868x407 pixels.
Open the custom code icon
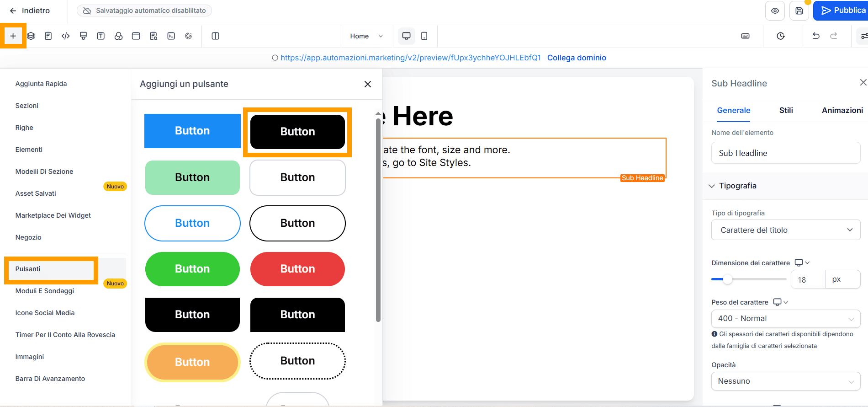point(65,36)
